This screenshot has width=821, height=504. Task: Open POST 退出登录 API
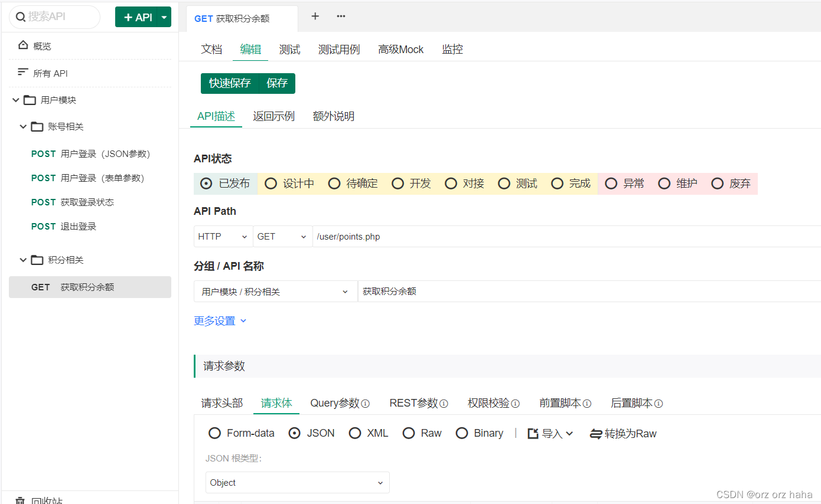coord(64,227)
